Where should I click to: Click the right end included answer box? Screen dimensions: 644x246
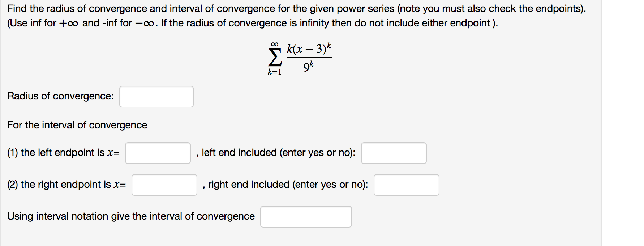(406, 185)
